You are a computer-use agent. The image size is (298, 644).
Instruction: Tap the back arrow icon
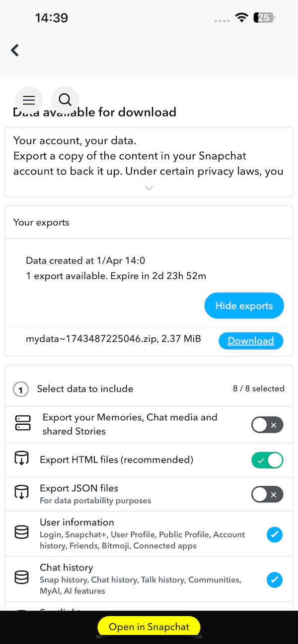click(x=15, y=50)
